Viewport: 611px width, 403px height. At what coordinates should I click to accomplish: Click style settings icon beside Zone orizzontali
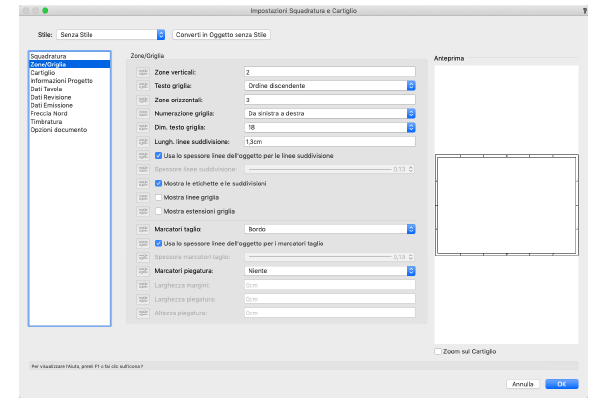[143, 100]
